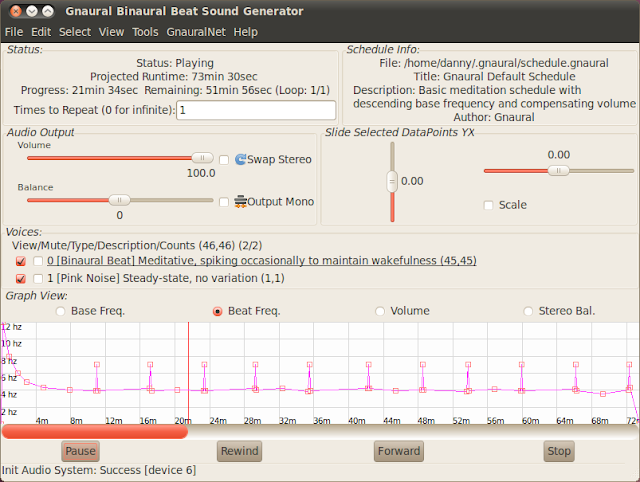Maximize the Gnaural window

[48, 11]
